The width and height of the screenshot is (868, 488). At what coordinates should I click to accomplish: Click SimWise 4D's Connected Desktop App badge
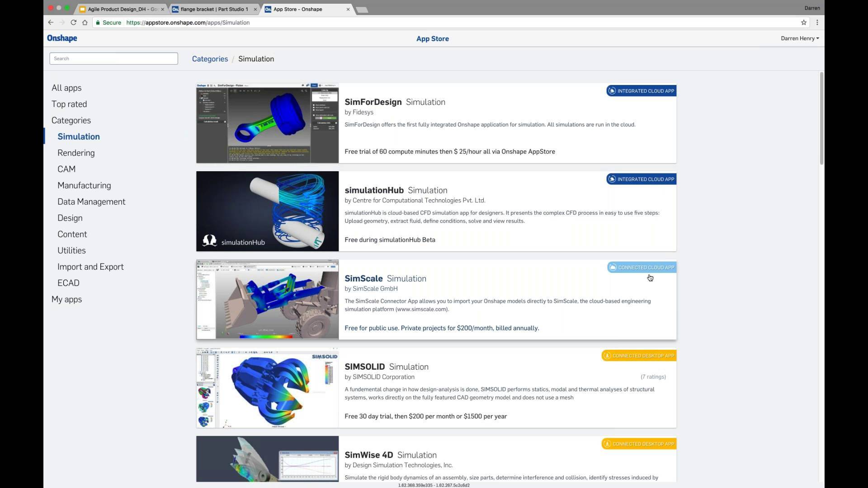pyautogui.click(x=639, y=444)
